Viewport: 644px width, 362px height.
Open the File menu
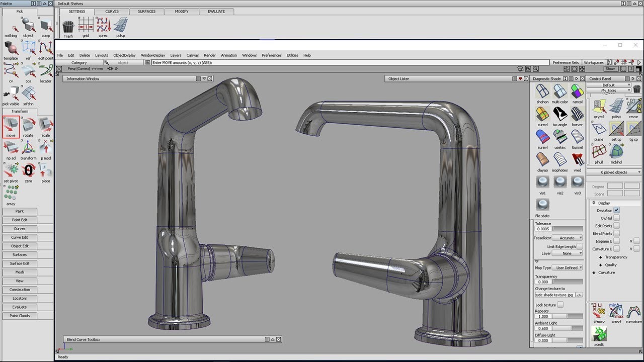click(60, 55)
